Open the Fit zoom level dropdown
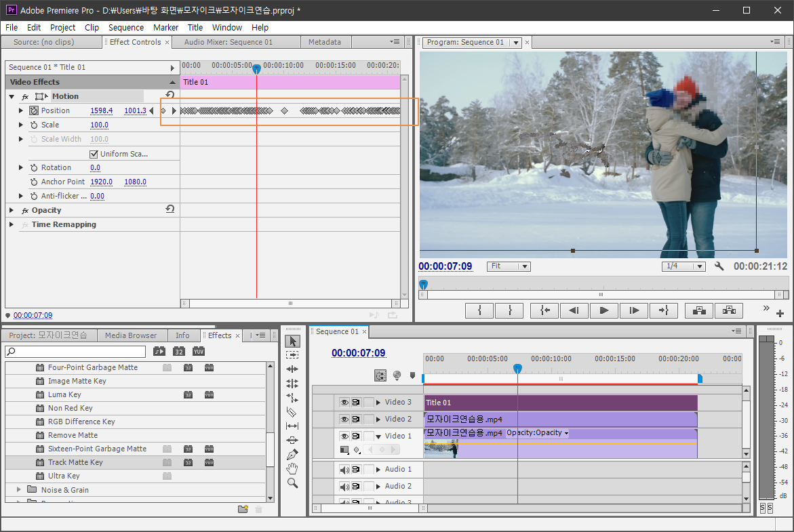 click(x=509, y=266)
